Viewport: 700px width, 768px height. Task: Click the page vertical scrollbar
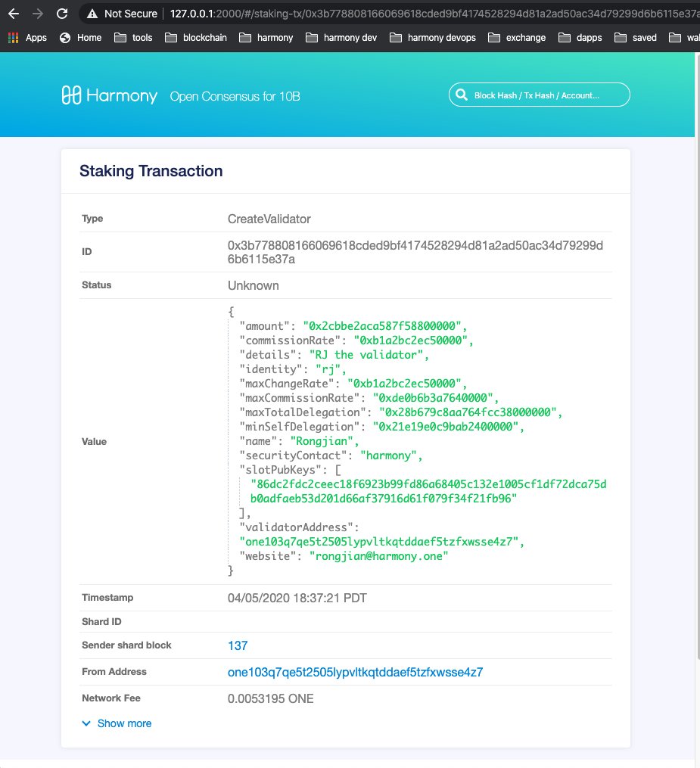[x=697, y=358]
